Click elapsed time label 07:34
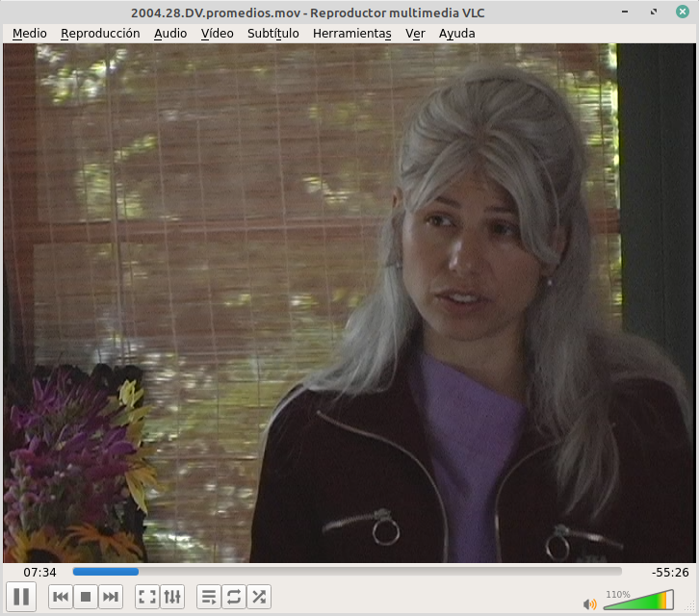Screen dimensions: 699x616 39,572
